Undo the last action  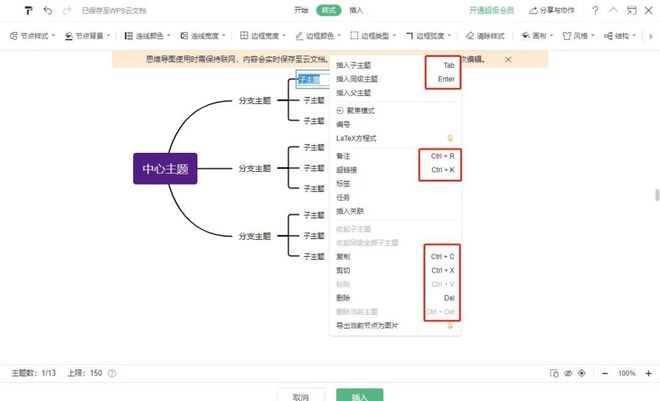tap(48, 10)
